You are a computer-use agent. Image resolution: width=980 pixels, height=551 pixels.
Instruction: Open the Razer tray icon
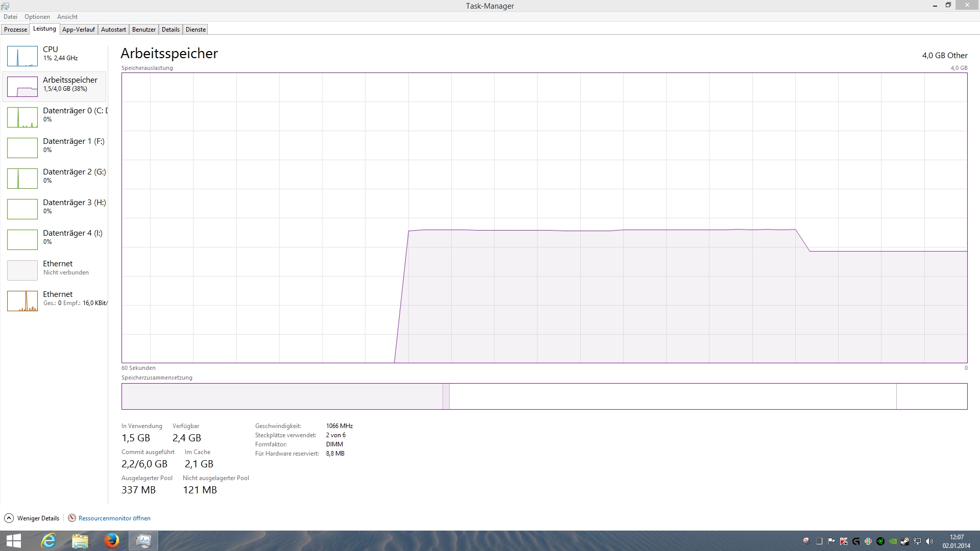tap(880, 541)
